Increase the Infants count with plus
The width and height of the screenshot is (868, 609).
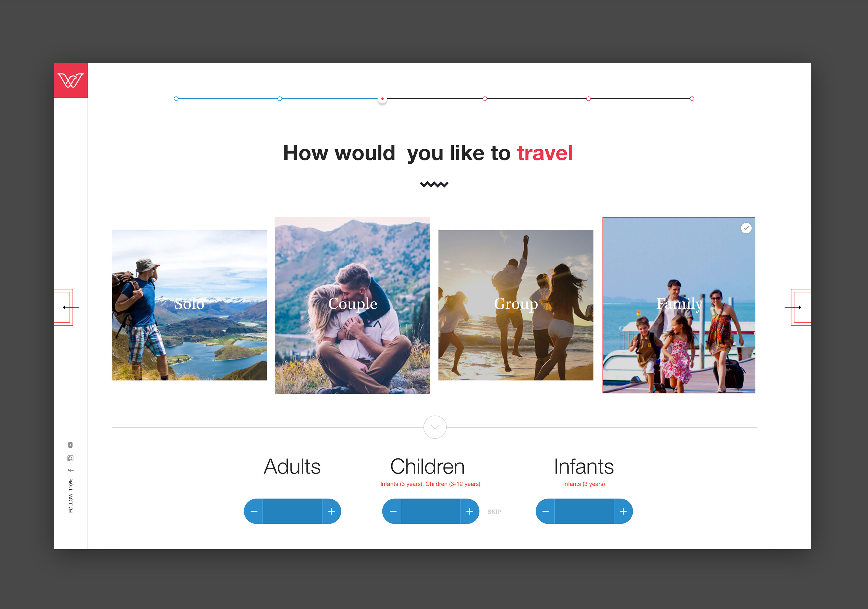click(x=623, y=511)
